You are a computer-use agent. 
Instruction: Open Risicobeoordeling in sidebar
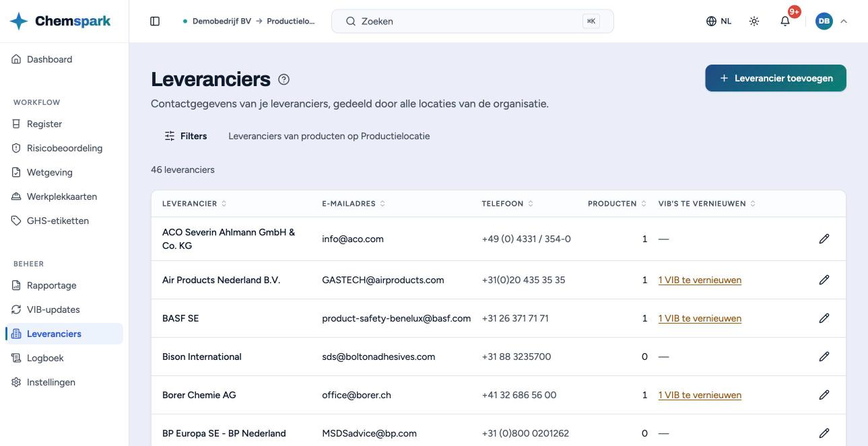(x=64, y=148)
